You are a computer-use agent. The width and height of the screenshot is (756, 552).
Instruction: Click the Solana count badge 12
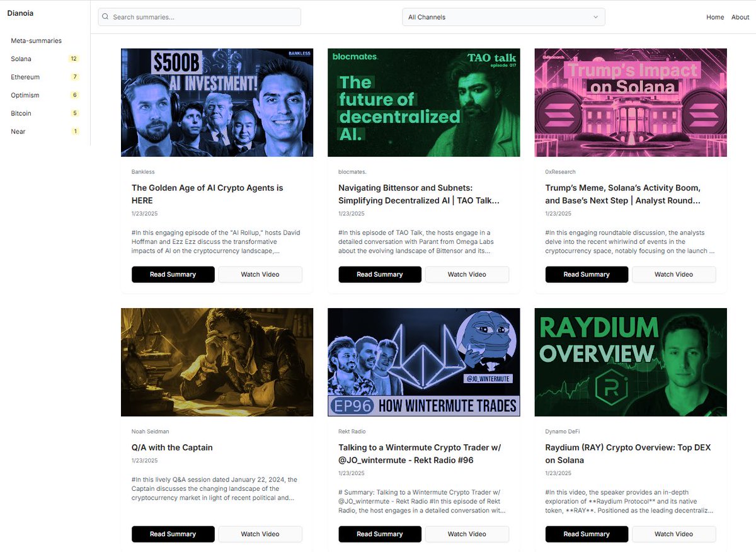[x=74, y=59]
